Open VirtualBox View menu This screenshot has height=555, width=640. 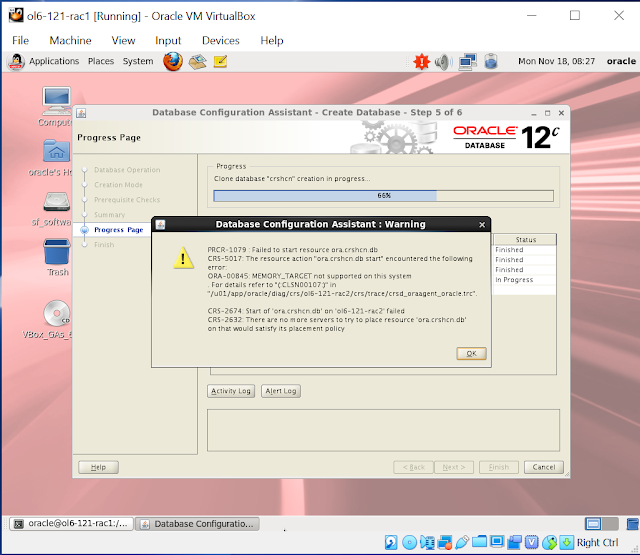(x=123, y=40)
